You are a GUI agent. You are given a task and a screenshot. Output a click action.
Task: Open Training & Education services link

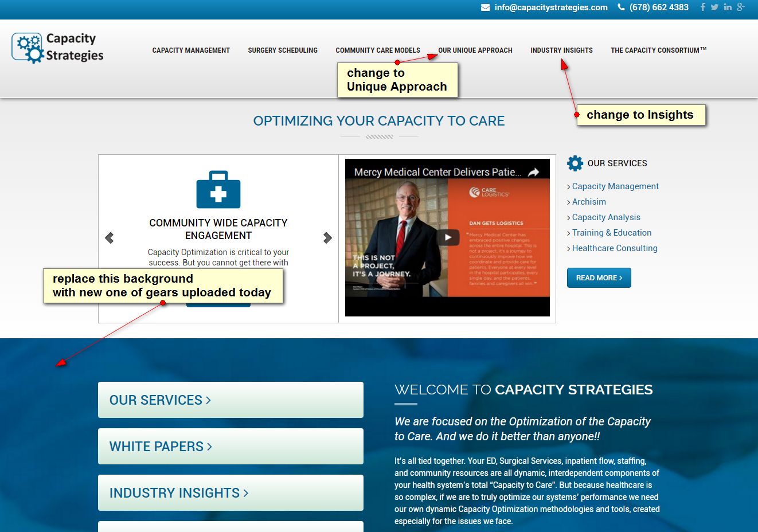coord(612,233)
